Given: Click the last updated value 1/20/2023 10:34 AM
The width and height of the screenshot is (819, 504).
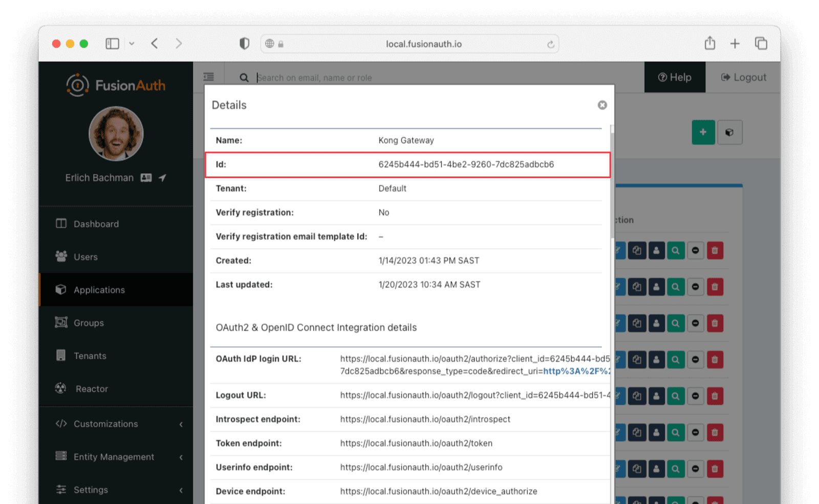Looking at the screenshot, I should pyautogui.click(x=429, y=284).
